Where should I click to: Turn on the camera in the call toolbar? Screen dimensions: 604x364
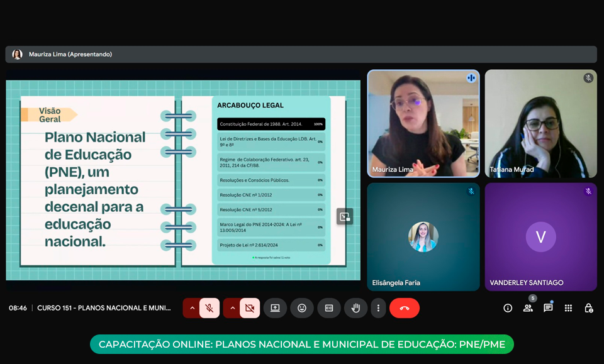[x=250, y=308]
